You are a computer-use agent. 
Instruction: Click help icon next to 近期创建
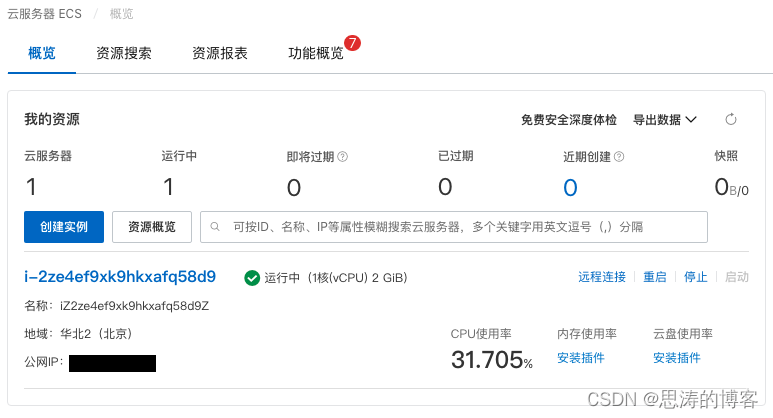point(619,157)
